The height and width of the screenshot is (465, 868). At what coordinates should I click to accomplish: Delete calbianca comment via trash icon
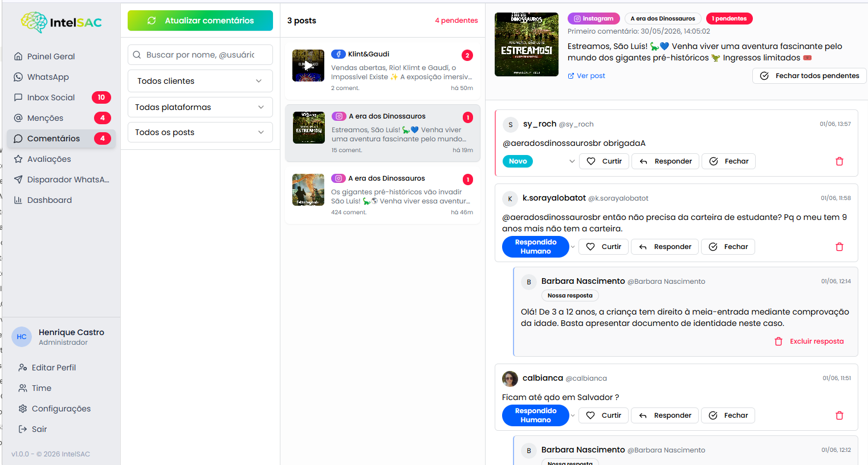pyautogui.click(x=840, y=415)
